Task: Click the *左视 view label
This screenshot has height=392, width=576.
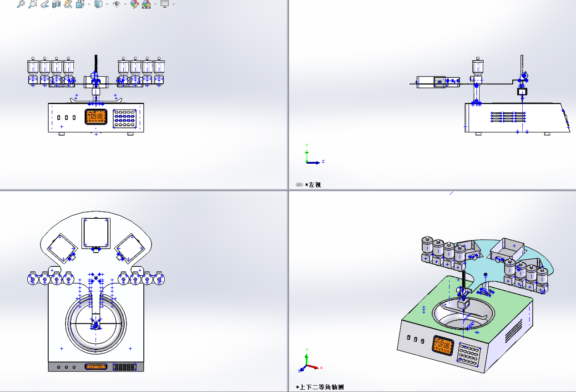Action: coord(313,185)
